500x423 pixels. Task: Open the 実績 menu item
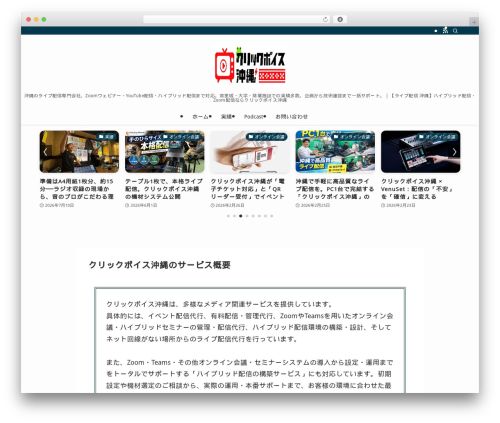click(227, 116)
